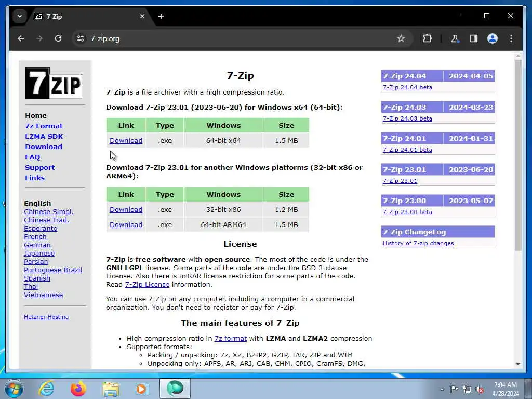This screenshot has width=532, height=399.
Task: Download the 32-bit x86 .exe installer
Action: pyautogui.click(x=126, y=210)
